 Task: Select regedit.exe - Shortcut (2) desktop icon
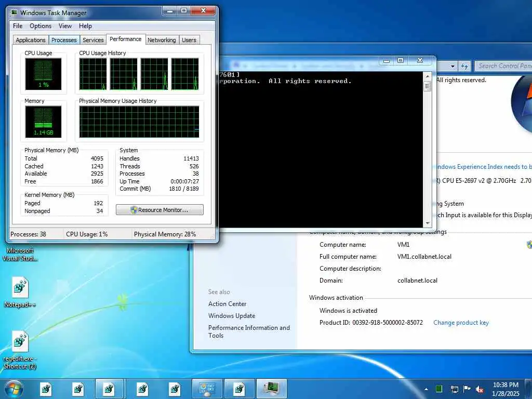(x=20, y=350)
